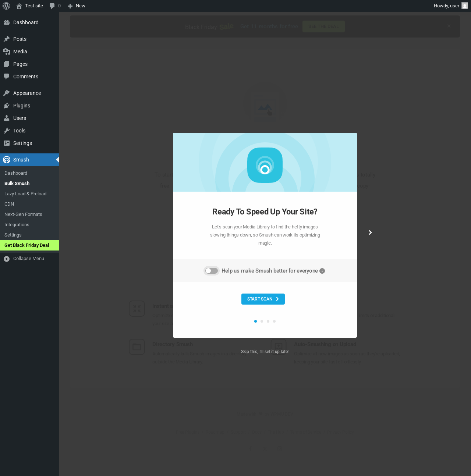This screenshot has width=471, height=476.
Task: Click the Posts pushpin icon
Action: point(7,39)
